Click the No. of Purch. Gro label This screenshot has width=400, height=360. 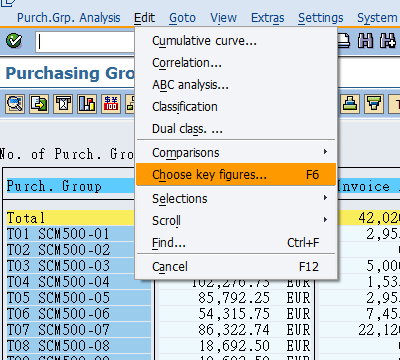click(67, 154)
